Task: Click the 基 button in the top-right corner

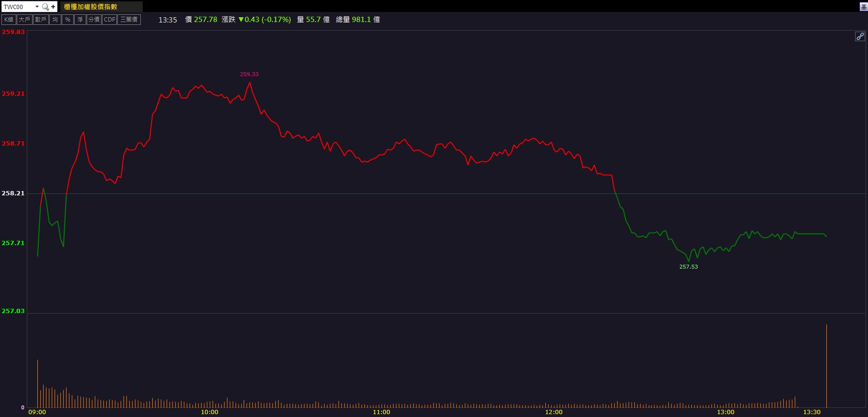Action: pos(864,7)
